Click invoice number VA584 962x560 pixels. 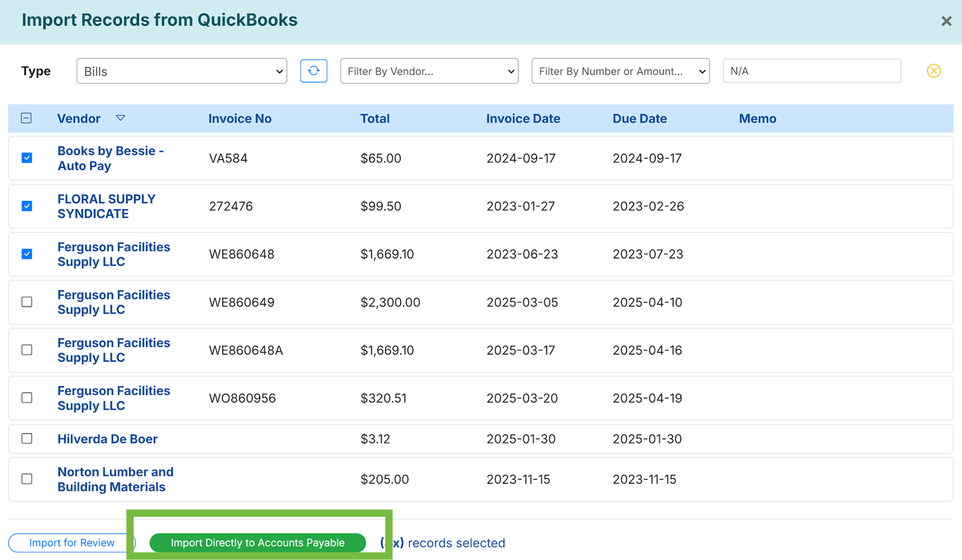tap(228, 158)
